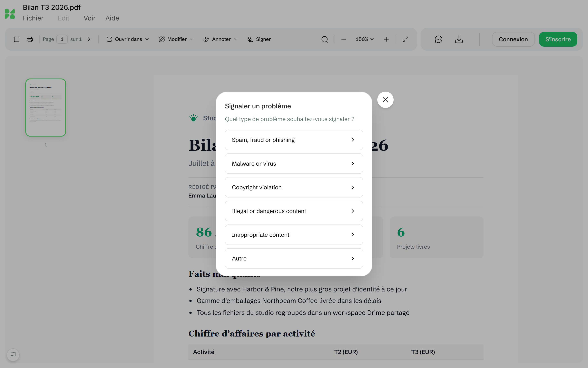
Task: Open the comments bubble icon
Action: click(x=438, y=39)
